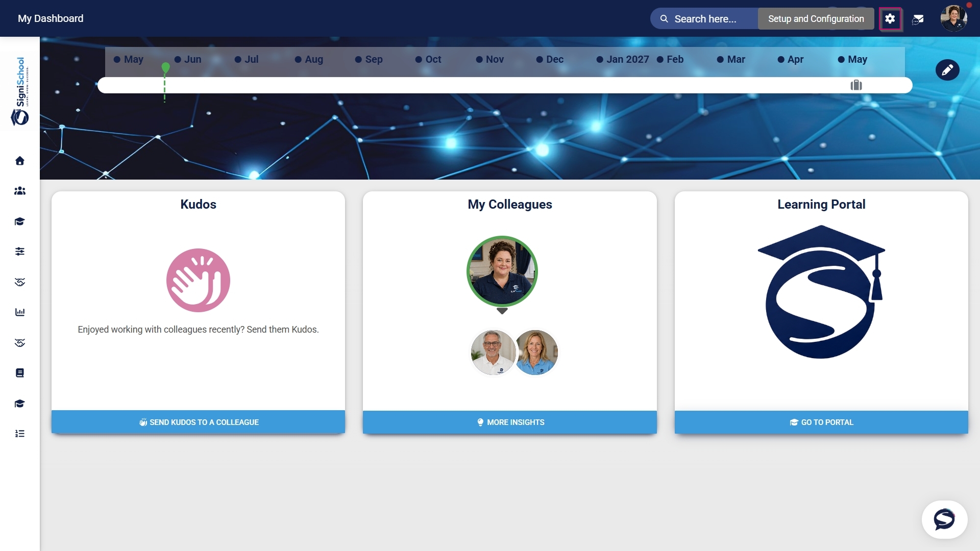Open the Setup and Configuration gear icon

890,19
